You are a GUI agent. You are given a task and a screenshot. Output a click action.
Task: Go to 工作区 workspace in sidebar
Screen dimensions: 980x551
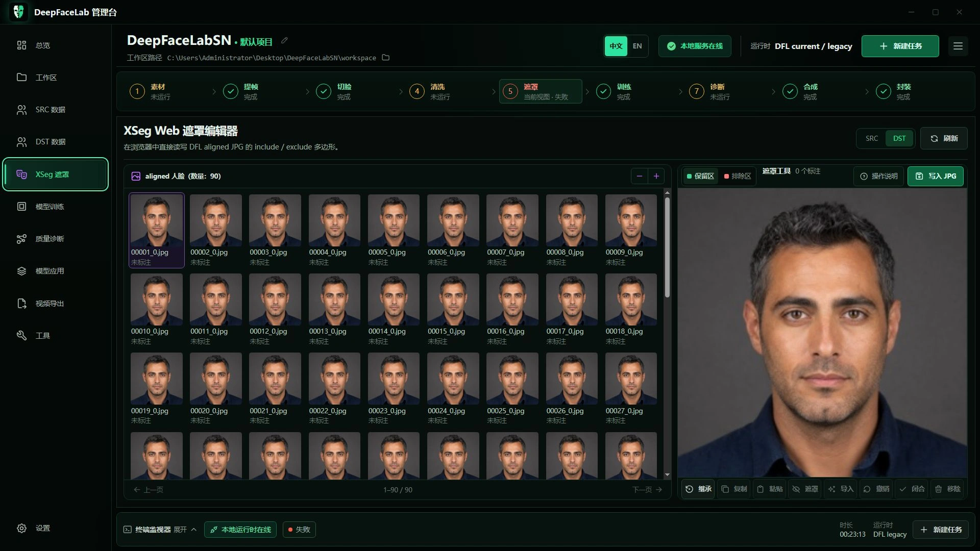55,78
